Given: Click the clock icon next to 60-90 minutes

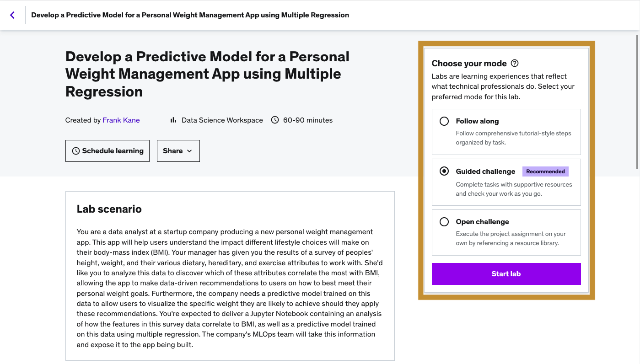Looking at the screenshot, I should (275, 120).
